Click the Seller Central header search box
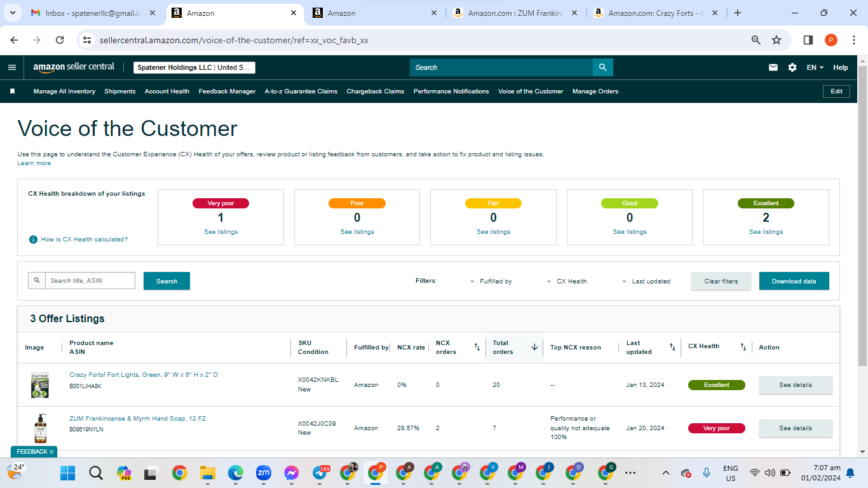868x488 pixels. coord(501,67)
